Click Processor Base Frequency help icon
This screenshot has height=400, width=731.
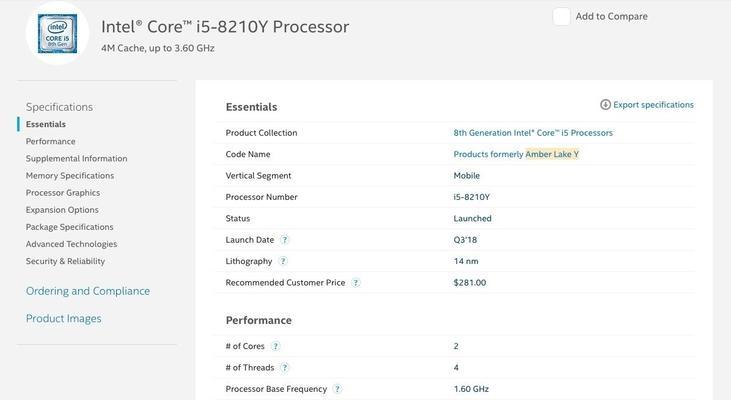[x=337, y=389]
